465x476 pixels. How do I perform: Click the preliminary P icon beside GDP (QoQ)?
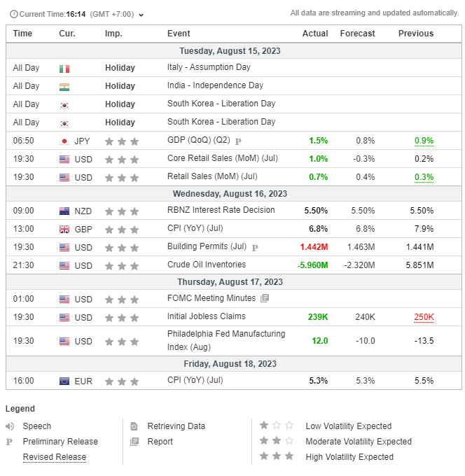pos(238,141)
